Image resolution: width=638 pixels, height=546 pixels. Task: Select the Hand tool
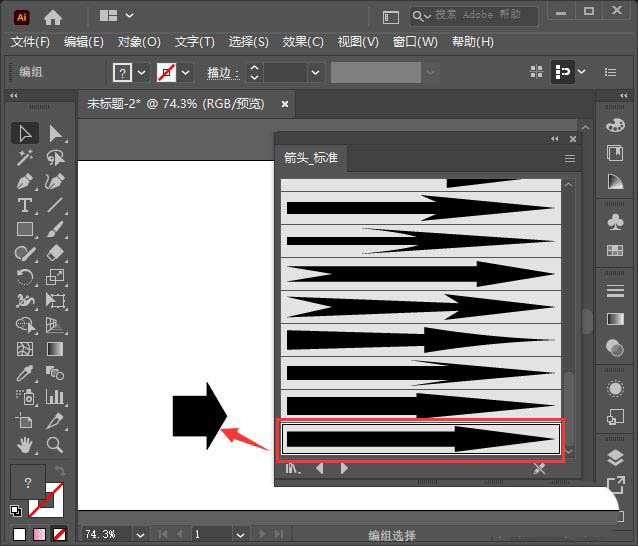click(25, 445)
